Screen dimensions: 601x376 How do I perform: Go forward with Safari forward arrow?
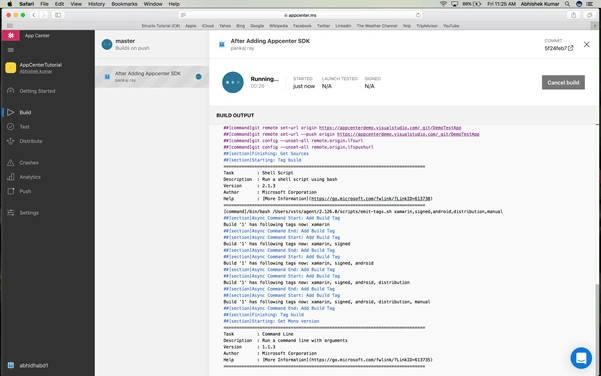43,15
